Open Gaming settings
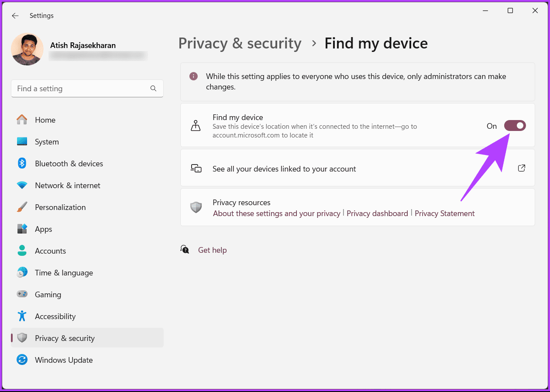 pos(87,295)
